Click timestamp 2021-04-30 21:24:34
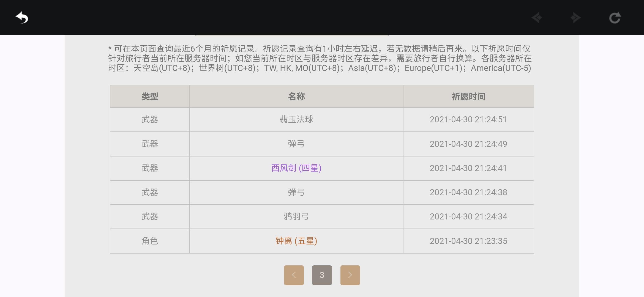Screen dimensions: 644x297 [468, 217]
